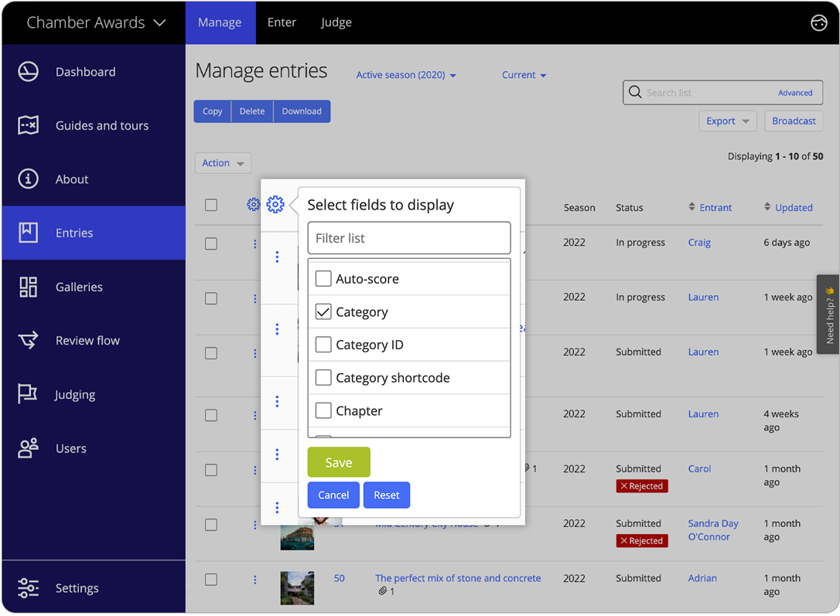Click the account smiley icon top right
Screen dimensions: 840x616
tap(819, 22)
